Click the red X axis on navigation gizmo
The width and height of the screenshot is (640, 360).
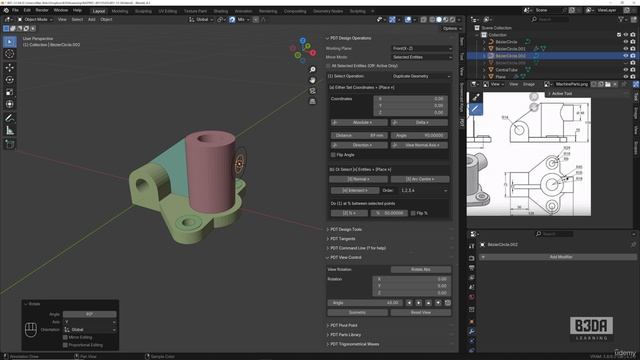[313, 53]
